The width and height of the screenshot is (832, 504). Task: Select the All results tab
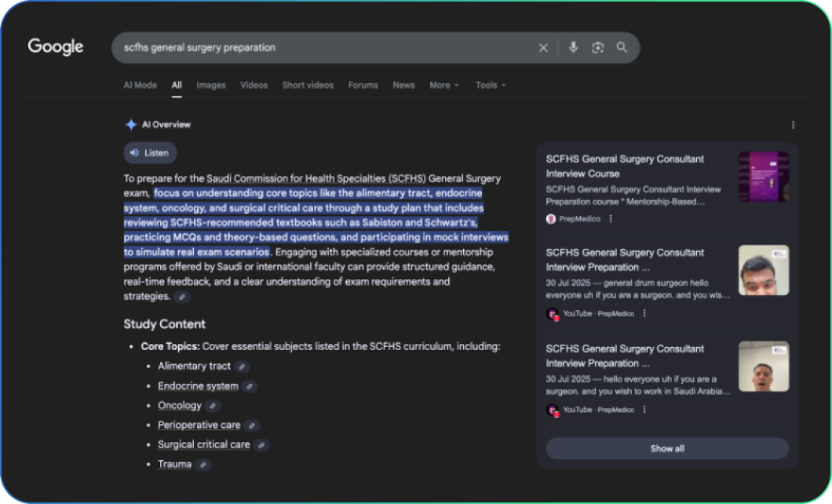click(x=177, y=85)
